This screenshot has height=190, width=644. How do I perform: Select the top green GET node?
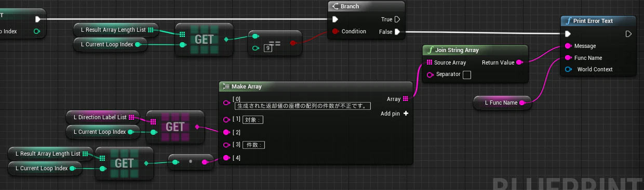(x=204, y=39)
